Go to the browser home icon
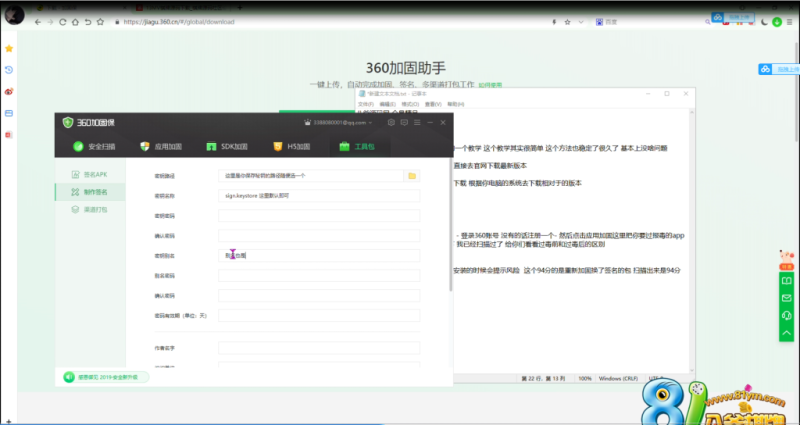 tap(75, 22)
